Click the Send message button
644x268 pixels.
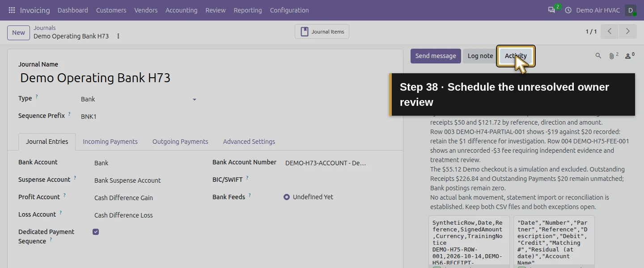coord(436,56)
